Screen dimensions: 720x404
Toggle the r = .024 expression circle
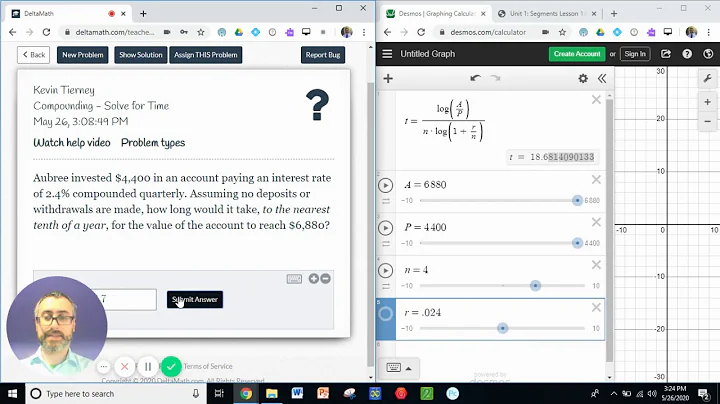point(385,314)
